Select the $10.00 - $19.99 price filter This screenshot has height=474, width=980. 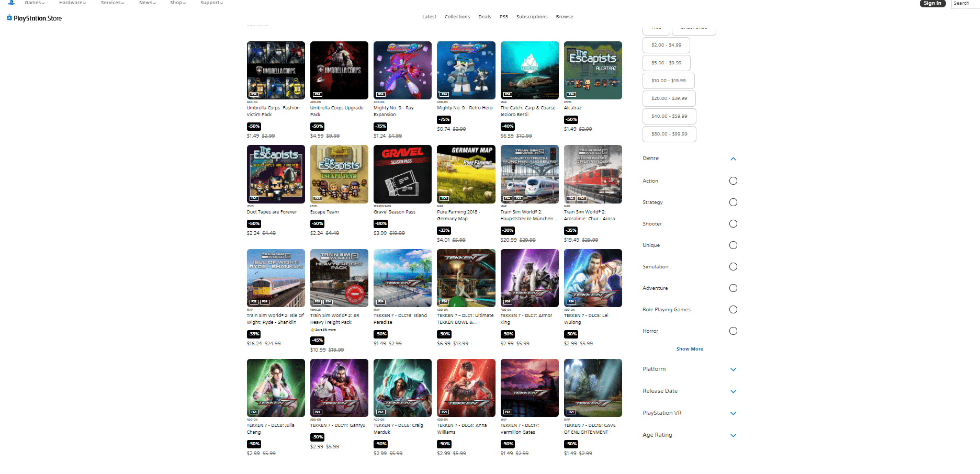[668, 81]
